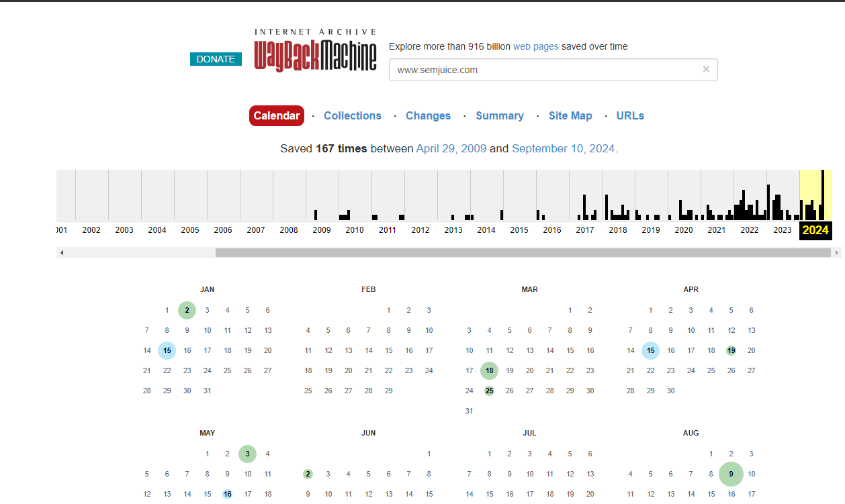Image resolution: width=845 pixels, height=504 pixels.
Task: Select year 2002 in the timeline
Action: 91,230
